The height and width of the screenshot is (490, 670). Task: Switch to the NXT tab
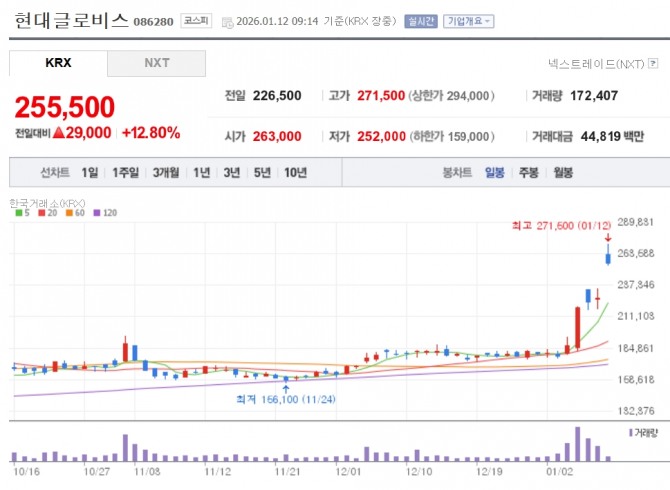tap(156, 63)
